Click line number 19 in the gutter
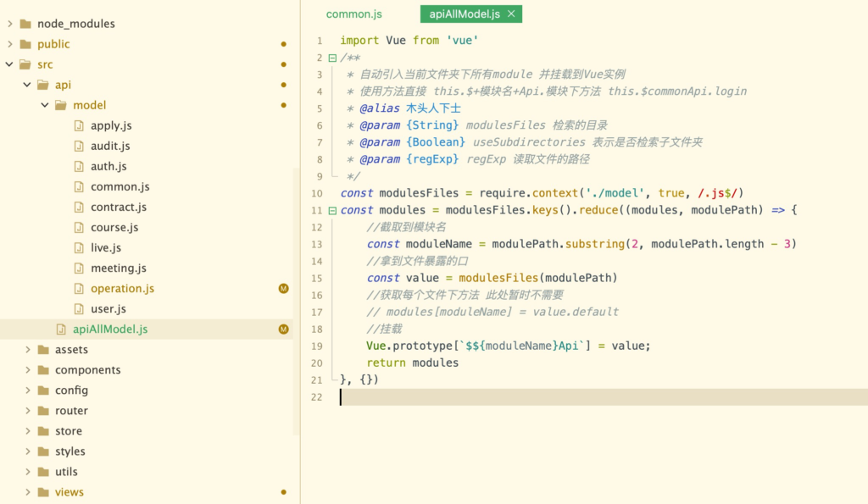The width and height of the screenshot is (868, 504). click(x=317, y=346)
